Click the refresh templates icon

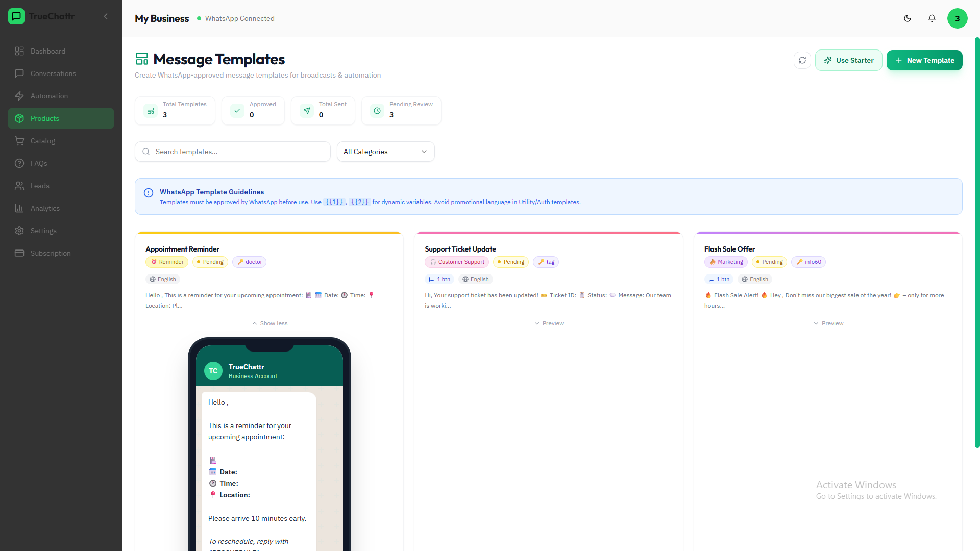[802, 60]
